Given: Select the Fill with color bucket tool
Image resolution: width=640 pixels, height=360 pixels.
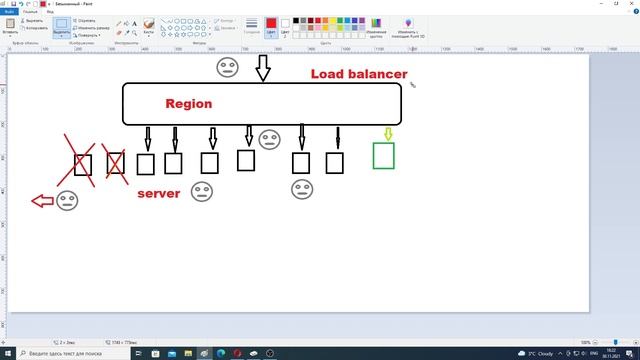Looking at the screenshot, I should pos(127,24).
